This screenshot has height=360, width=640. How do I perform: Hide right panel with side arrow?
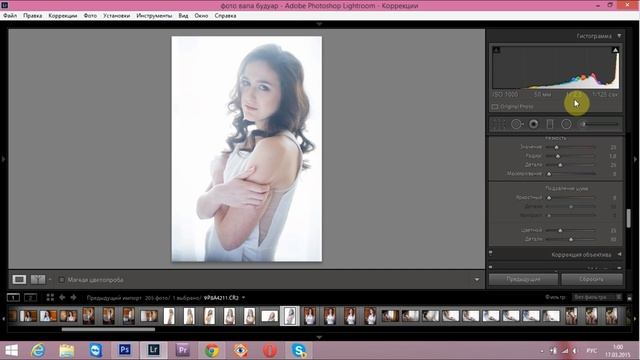coord(636,159)
